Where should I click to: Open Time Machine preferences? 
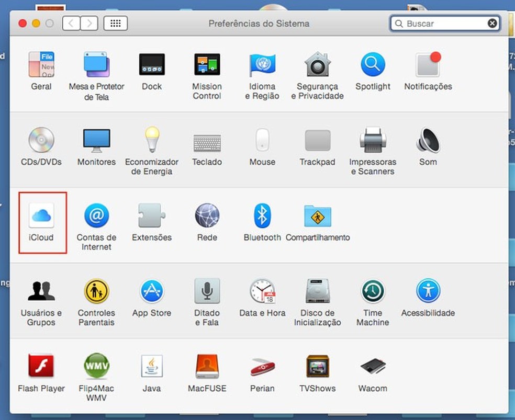[373, 291]
